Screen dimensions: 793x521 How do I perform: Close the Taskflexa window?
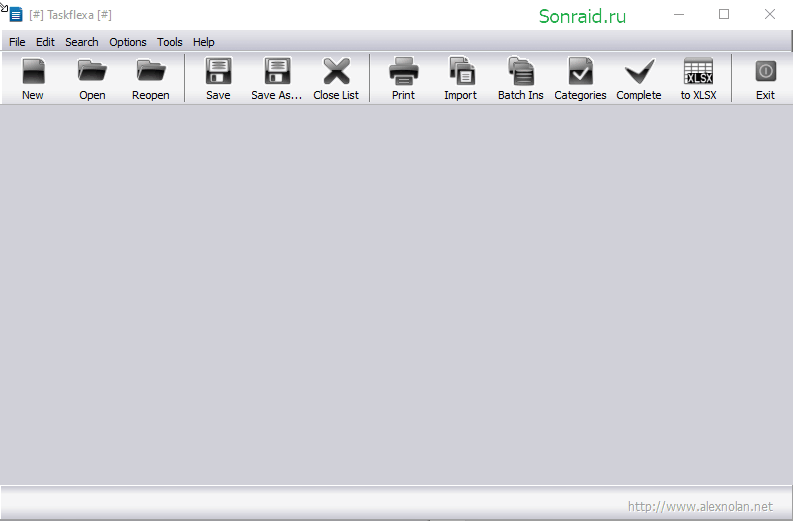click(x=770, y=15)
